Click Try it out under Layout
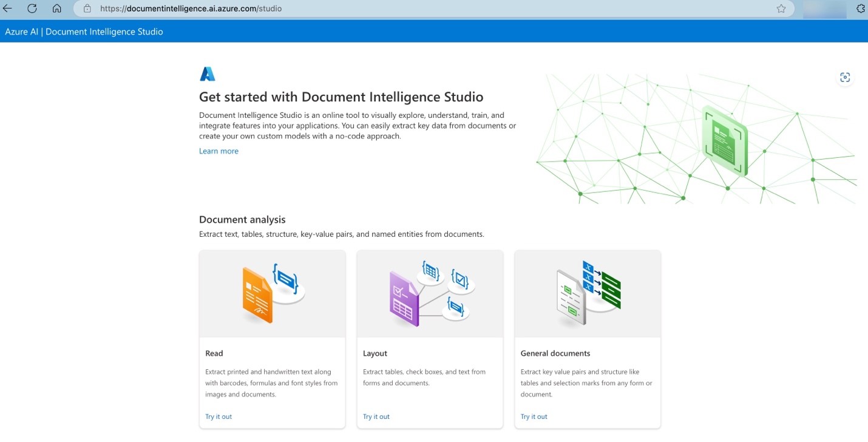868x442 pixels. tap(376, 416)
